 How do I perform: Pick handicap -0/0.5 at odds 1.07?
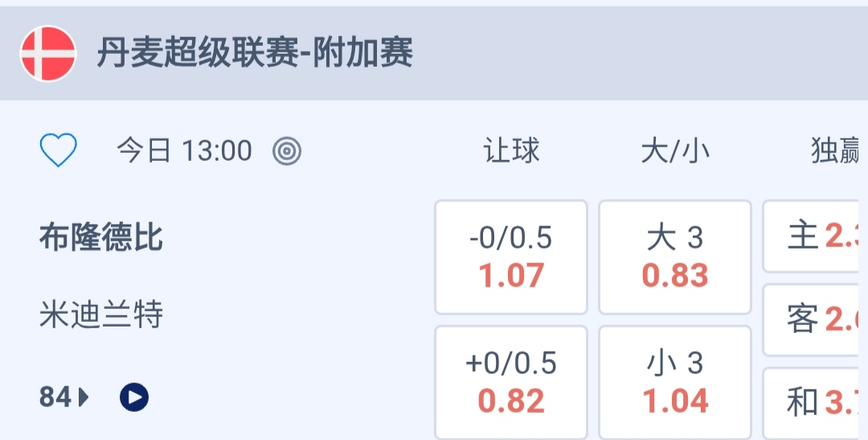point(511,257)
